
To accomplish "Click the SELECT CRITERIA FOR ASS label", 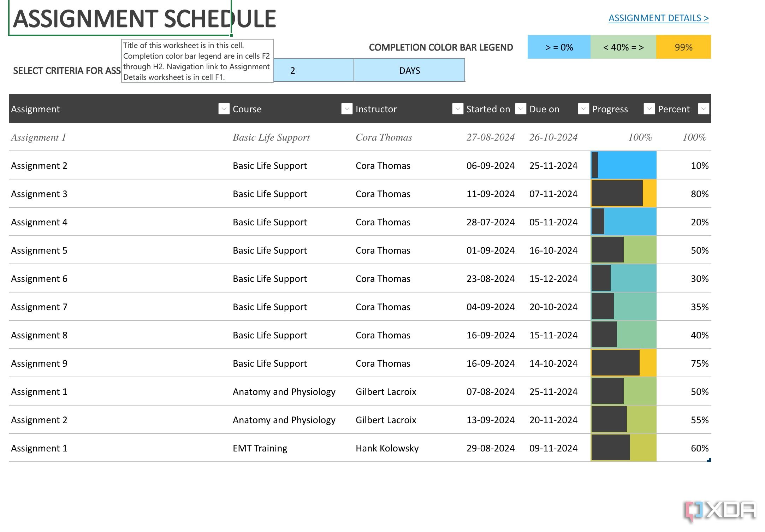I will coord(67,71).
